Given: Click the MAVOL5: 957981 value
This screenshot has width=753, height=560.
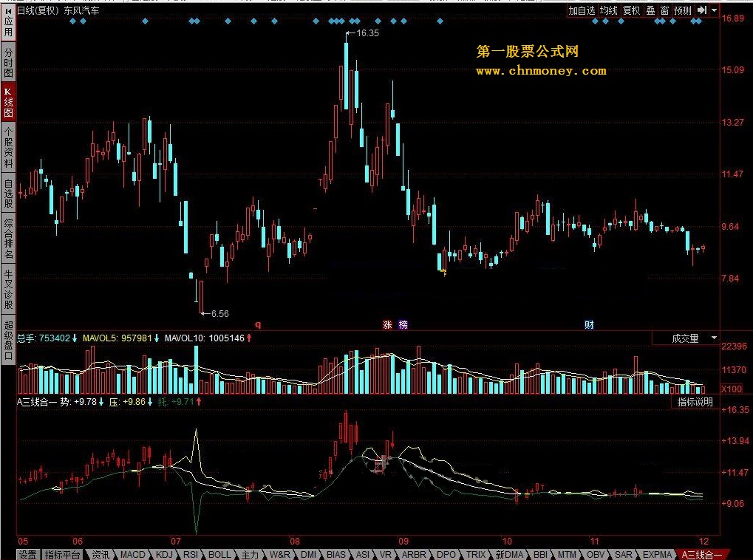Looking at the screenshot, I should [117, 338].
